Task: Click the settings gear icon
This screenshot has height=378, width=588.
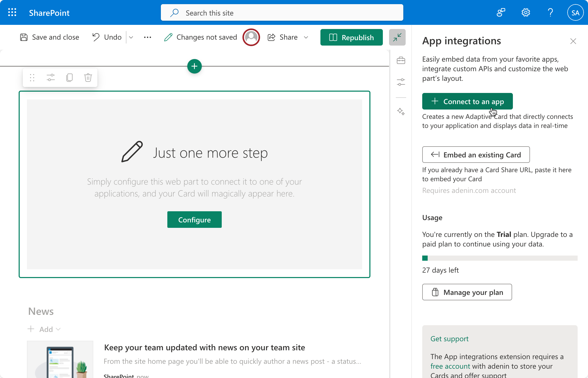Action: (x=526, y=12)
